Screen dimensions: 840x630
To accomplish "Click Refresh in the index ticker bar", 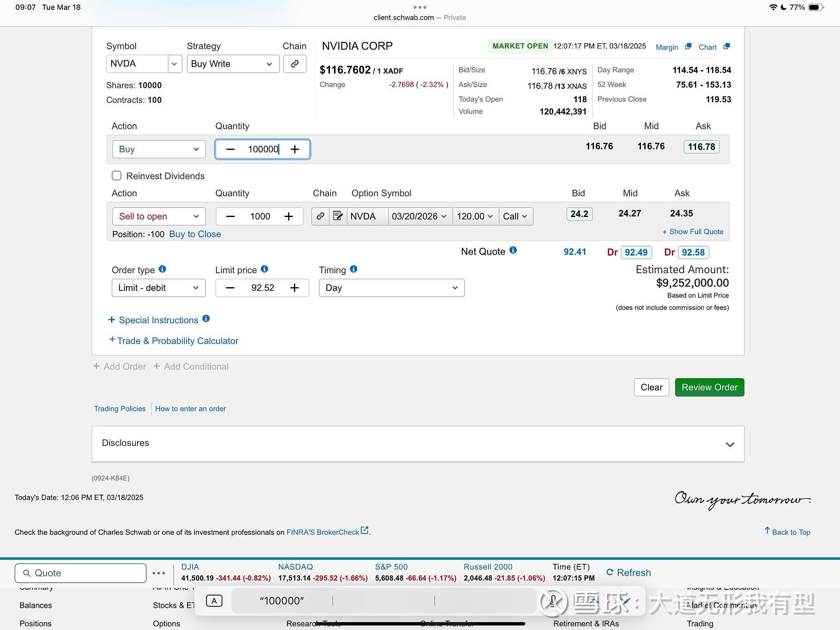I will [628, 573].
